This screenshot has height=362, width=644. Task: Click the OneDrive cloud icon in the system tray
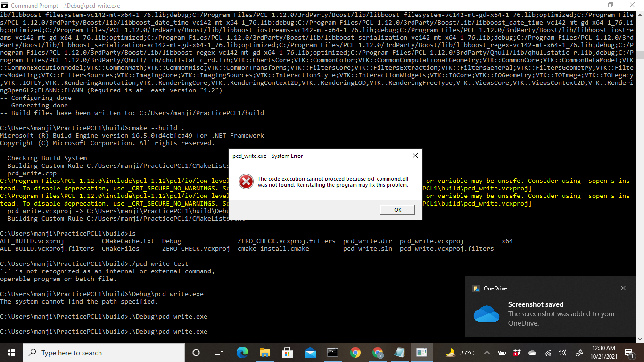click(x=532, y=353)
